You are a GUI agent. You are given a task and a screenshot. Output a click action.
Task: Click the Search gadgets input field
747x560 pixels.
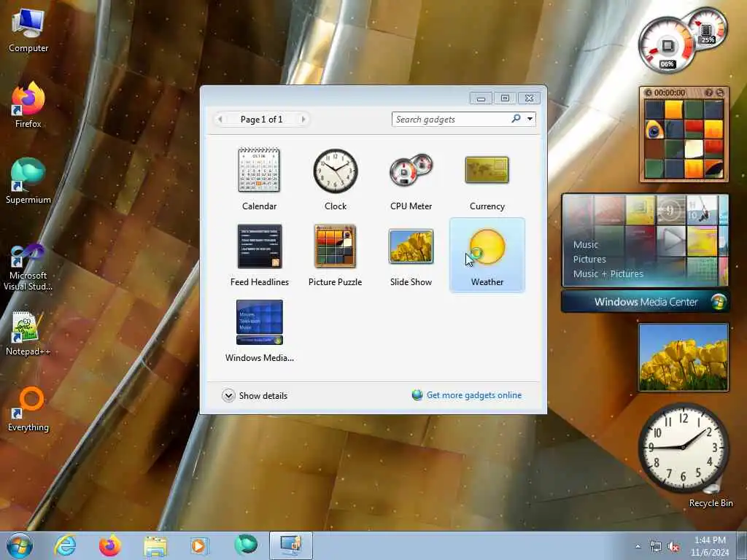[x=451, y=119]
